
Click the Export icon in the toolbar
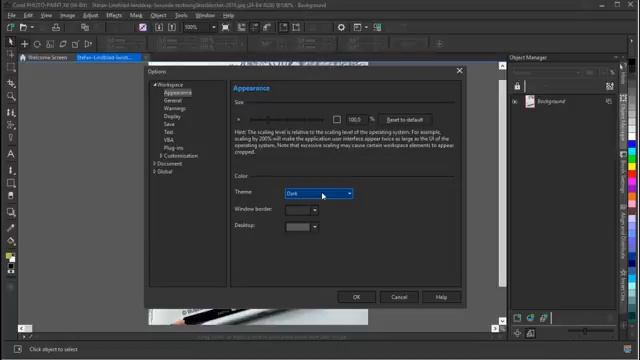coord(172,27)
